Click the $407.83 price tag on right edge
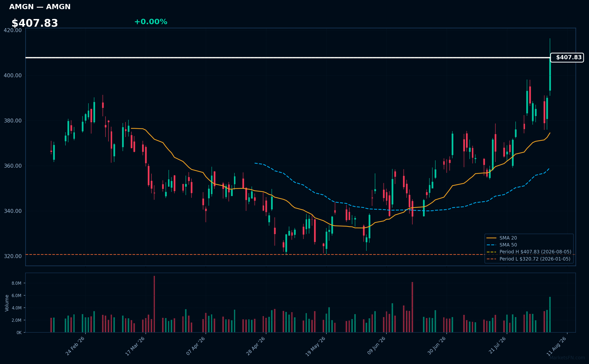Screen dimensions: 589x364 pos(567,58)
